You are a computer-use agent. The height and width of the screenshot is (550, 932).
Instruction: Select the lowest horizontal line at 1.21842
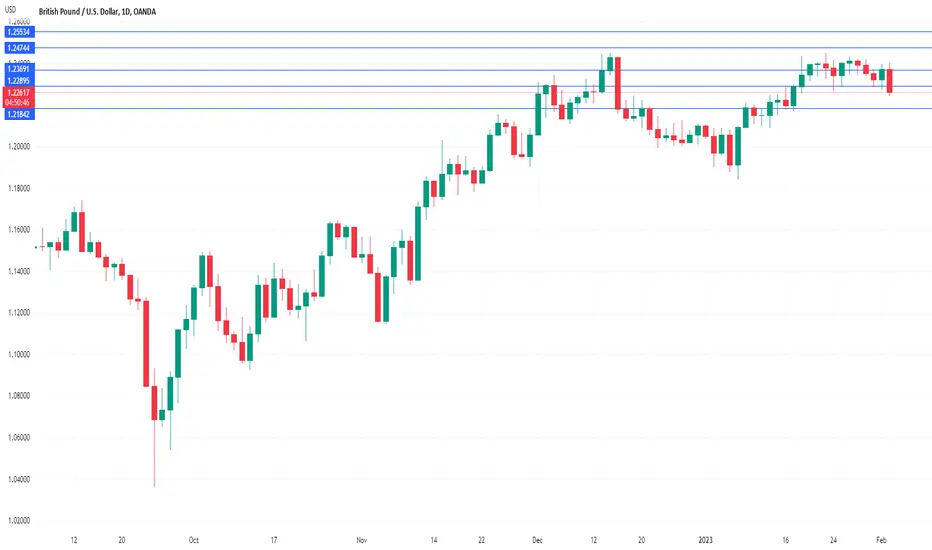483,108
